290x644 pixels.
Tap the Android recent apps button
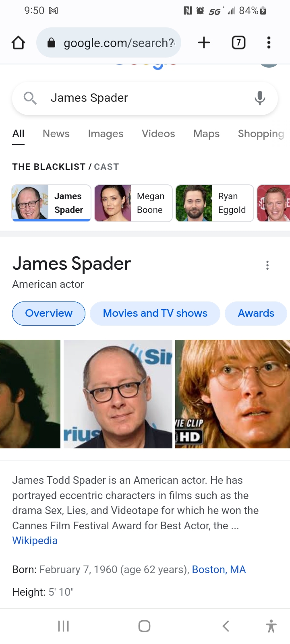pyautogui.click(x=64, y=626)
